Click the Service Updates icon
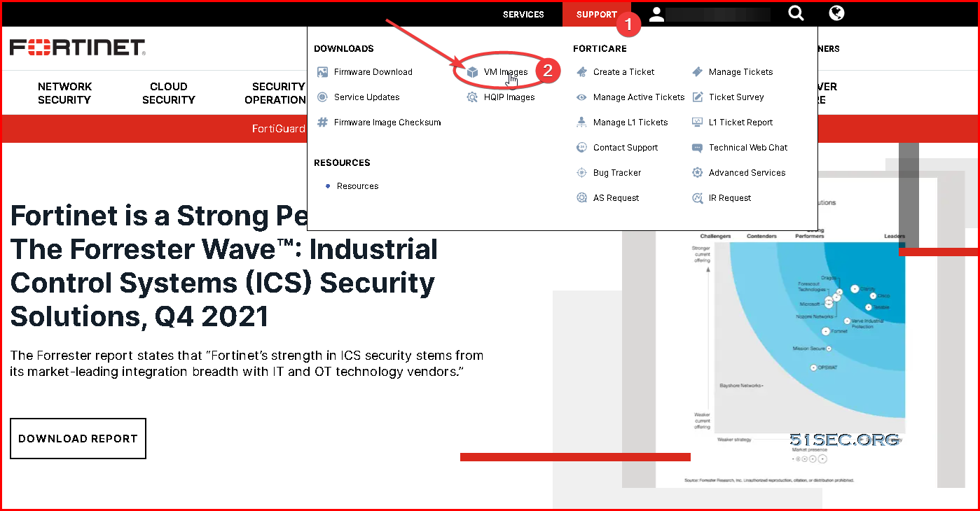This screenshot has width=980, height=511. (x=322, y=97)
